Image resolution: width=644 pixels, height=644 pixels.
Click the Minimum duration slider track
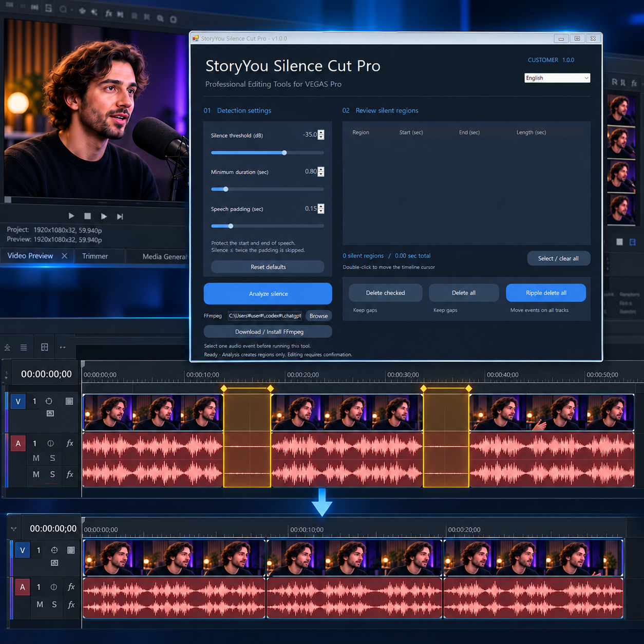pyautogui.click(x=268, y=189)
